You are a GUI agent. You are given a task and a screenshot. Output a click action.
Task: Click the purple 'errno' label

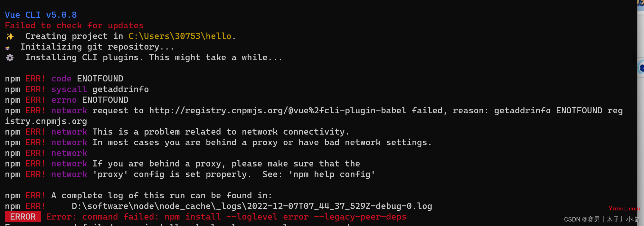[64, 100]
